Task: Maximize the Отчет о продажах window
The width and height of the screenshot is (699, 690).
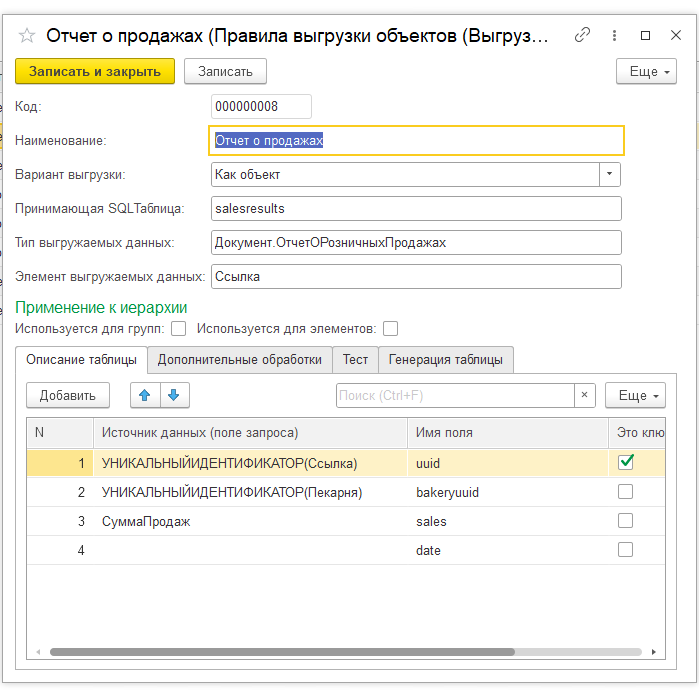Action: tap(645, 35)
